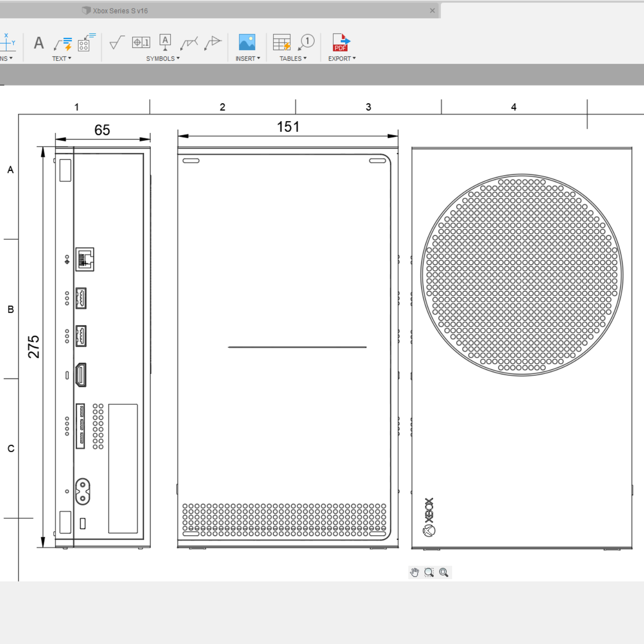
Task: Click the HDMI port outline in the drawing
Action: point(81,375)
